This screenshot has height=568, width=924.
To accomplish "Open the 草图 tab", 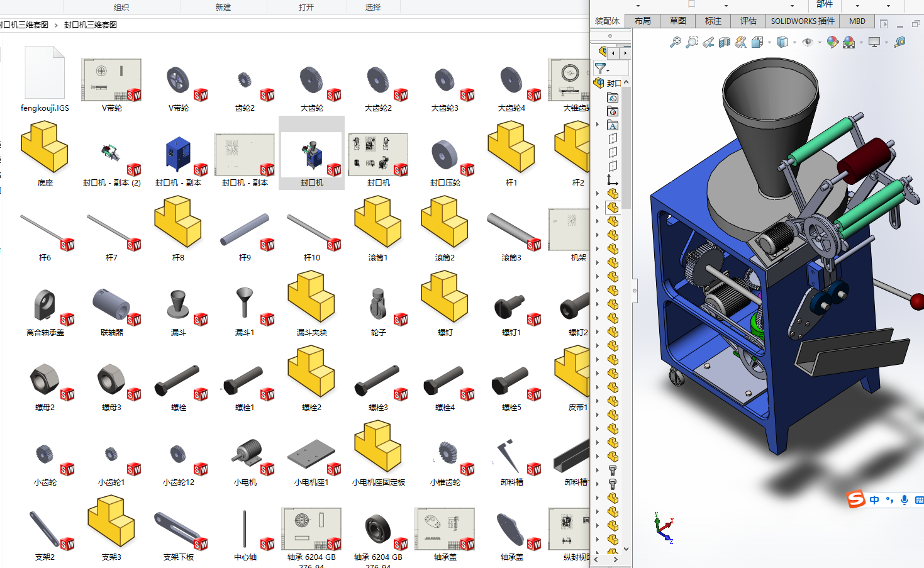I will coord(678,21).
